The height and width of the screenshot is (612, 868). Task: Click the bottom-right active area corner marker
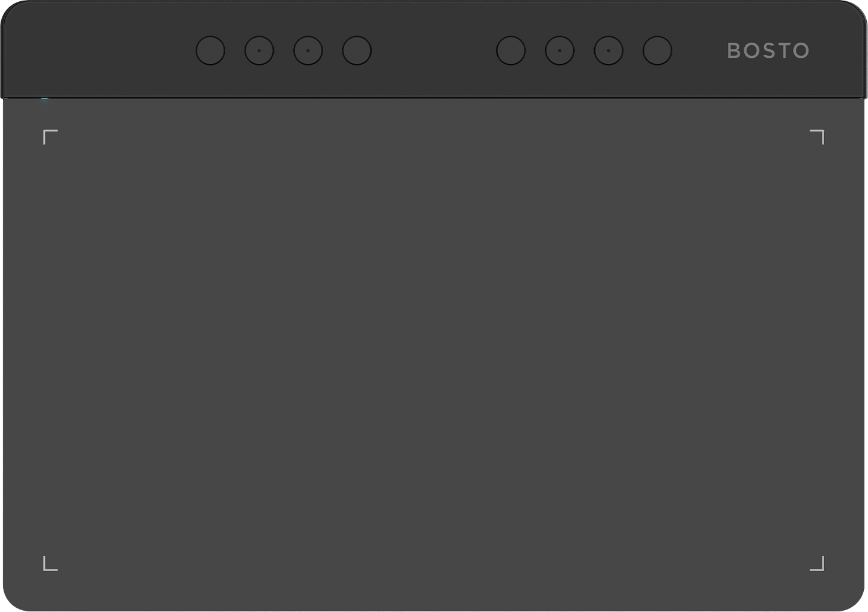(x=817, y=563)
